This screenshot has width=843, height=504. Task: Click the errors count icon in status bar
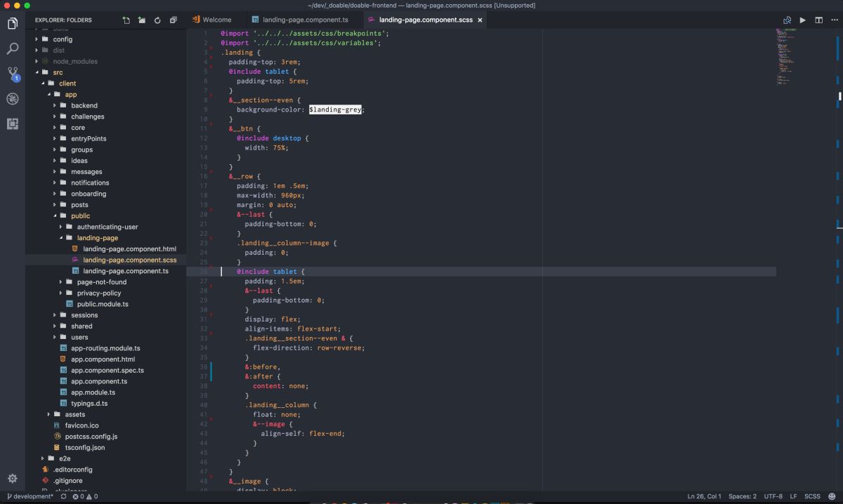(75, 496)
